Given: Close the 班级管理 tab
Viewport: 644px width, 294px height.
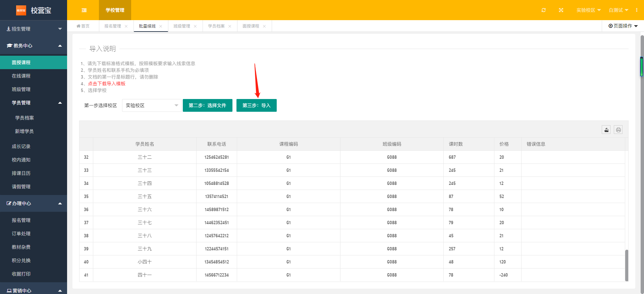Looking at the screenshot, I should tap(195, 26).
